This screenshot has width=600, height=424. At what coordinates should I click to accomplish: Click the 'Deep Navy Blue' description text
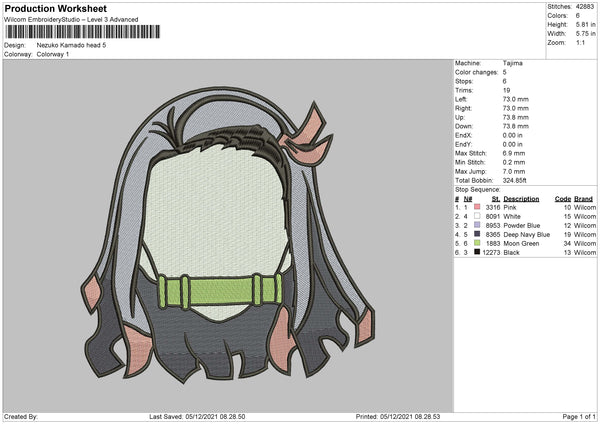coord(527,235)
